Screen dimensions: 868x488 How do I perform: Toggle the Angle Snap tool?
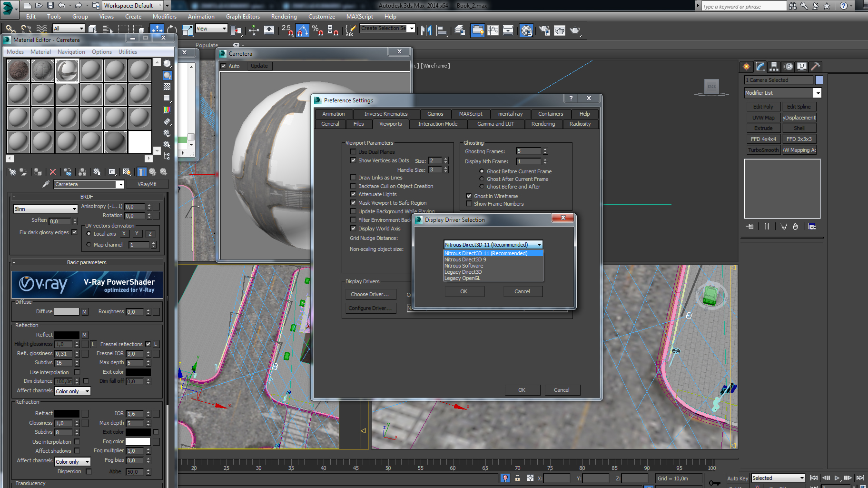pyautogui.click(x=303, y=31)
